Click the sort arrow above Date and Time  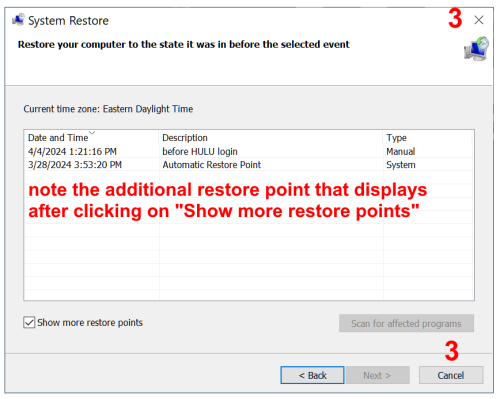pyautogui.click(x=92, y=133)
